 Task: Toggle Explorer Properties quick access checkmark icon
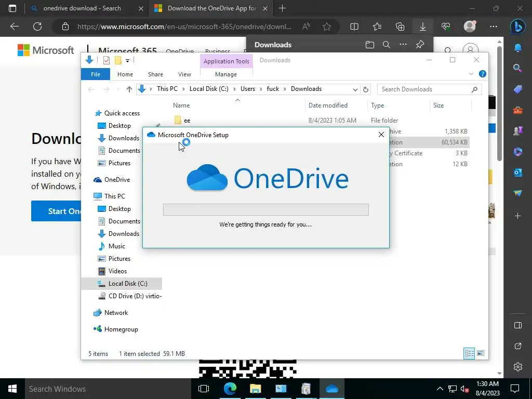(107, 60)
